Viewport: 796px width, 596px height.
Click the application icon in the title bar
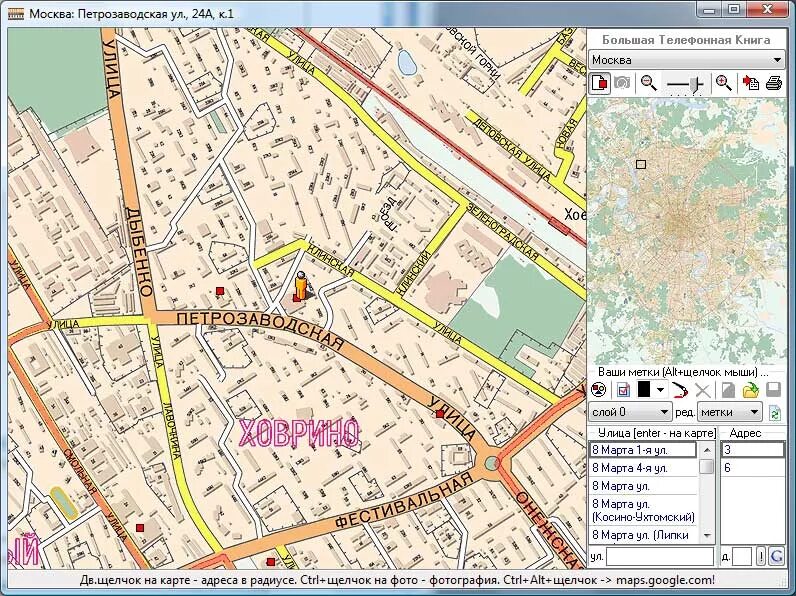click(16, 14)
